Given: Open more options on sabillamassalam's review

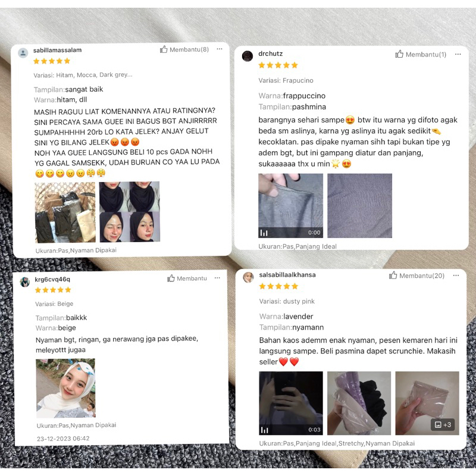Looking at the screenshot, I should (x=220, y=49).
